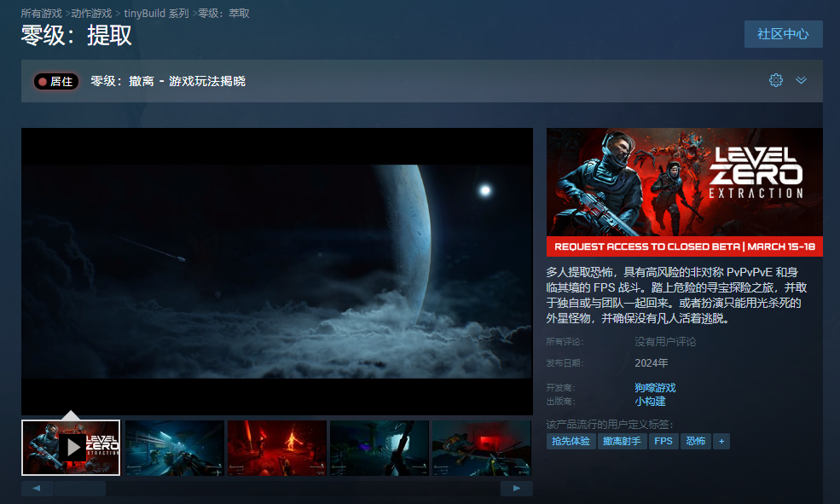
Task: Open publisher link 小构建
Action: click(x=650, y=401)
